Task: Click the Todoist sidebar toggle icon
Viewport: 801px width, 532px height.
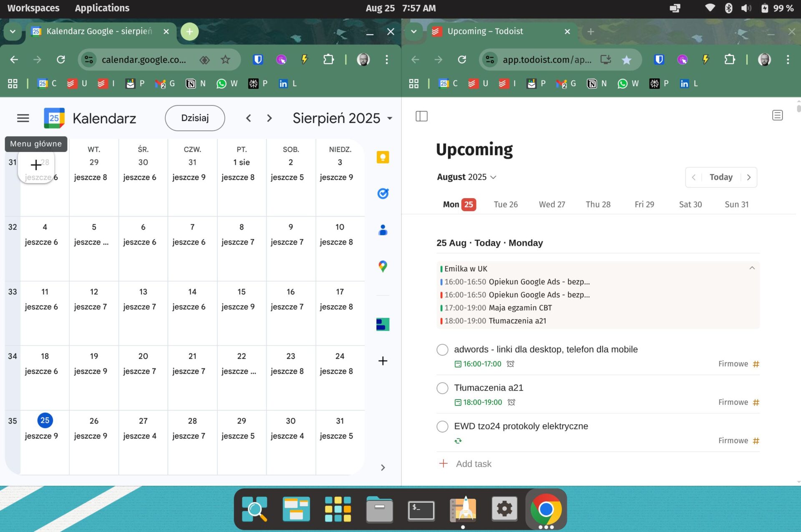Action: (x=421, y=116)
